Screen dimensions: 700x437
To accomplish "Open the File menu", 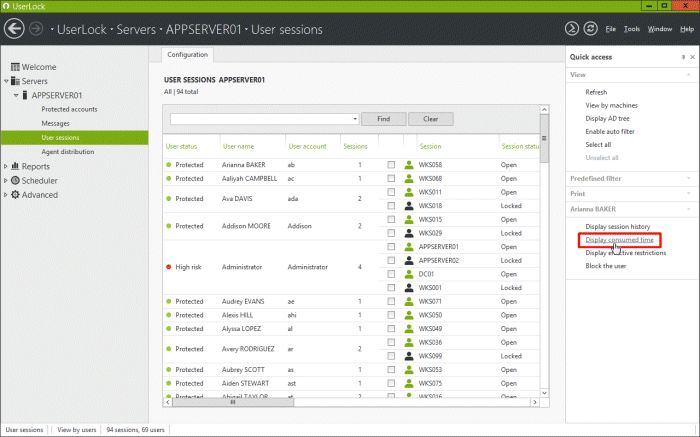I will tap(610, 29).
